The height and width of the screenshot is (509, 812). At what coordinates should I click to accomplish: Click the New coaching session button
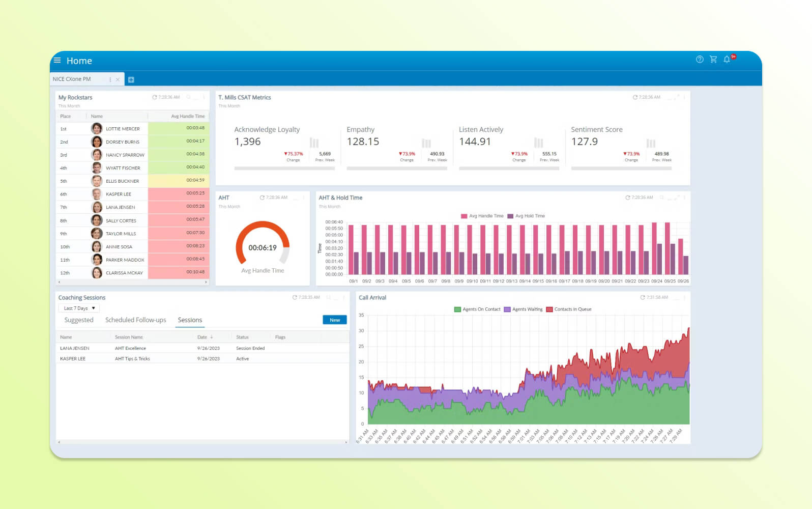335,320
